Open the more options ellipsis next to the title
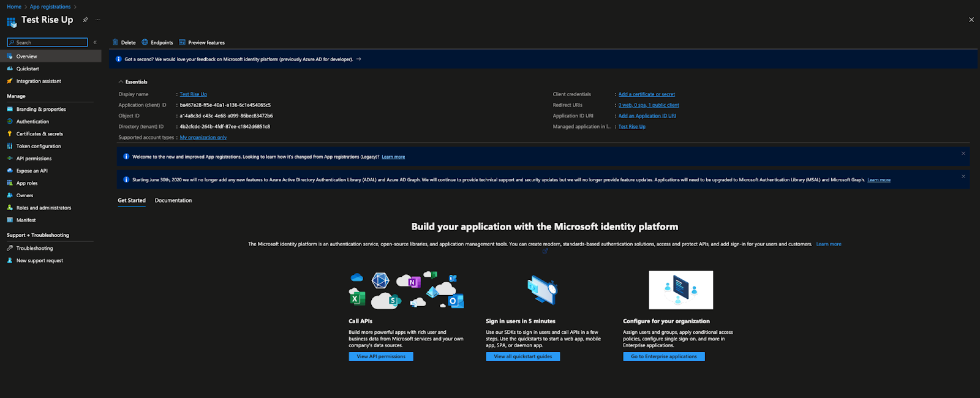 tap(97, 20)
